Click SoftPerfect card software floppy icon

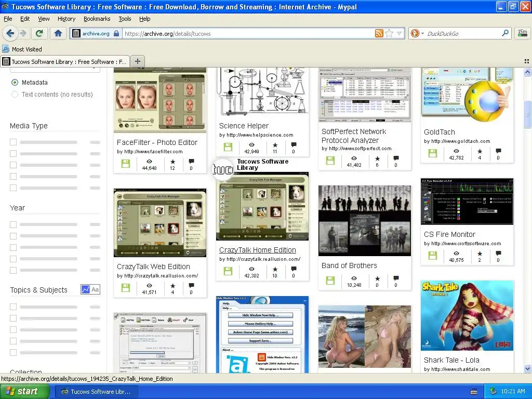[x=330, y=160]
